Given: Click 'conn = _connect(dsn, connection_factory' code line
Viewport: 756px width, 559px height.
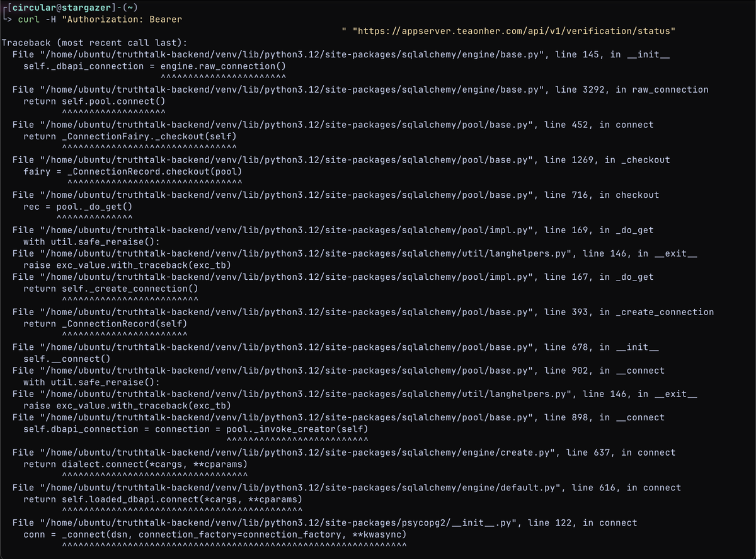Looking at the screenshot, I should tap(215, 535).
